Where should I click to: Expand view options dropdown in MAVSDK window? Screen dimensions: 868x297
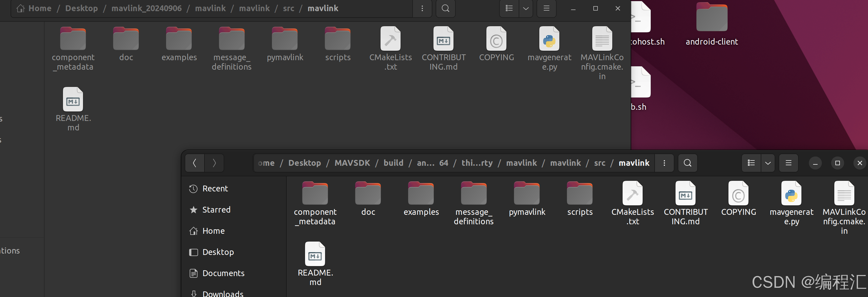click(768, 163)
